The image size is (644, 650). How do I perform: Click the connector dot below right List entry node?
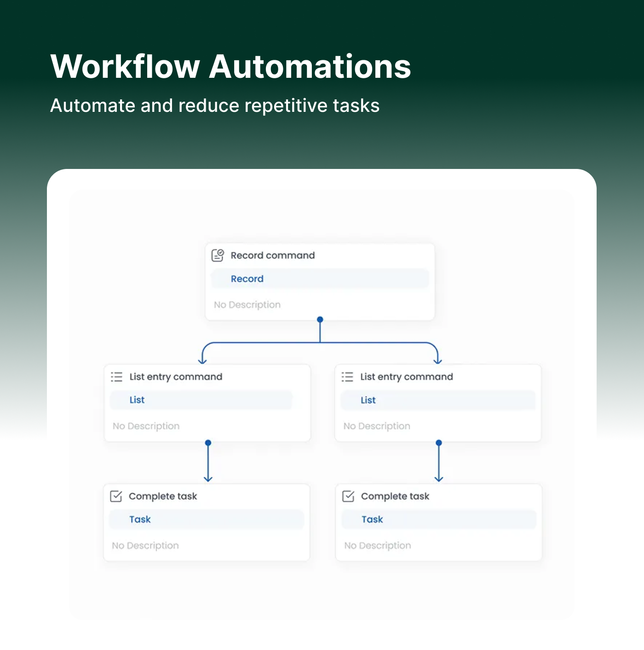pos(439,442)
